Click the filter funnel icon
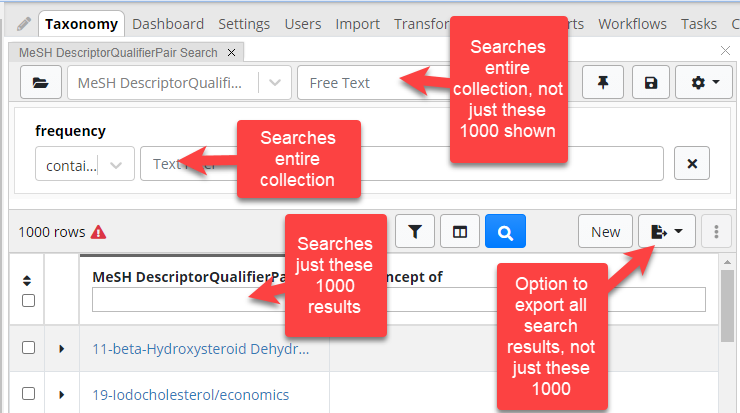Screen dimensions: 740x413 (x=415, y=232)
